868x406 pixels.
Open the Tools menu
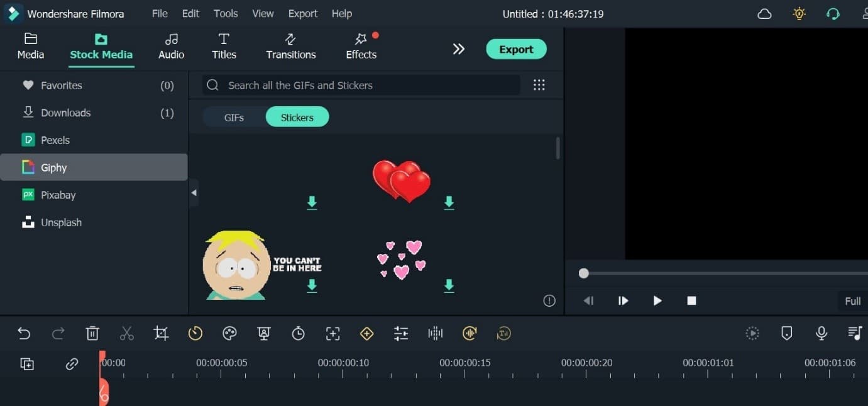(x=225, y=13)
